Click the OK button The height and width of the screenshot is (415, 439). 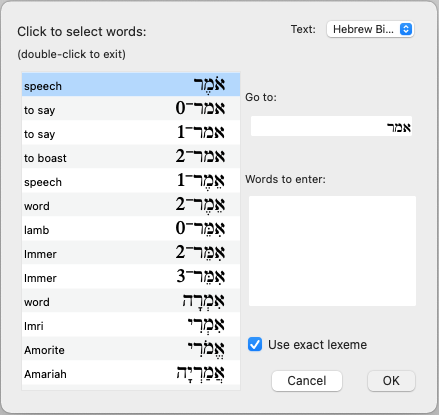click(391, 381)
